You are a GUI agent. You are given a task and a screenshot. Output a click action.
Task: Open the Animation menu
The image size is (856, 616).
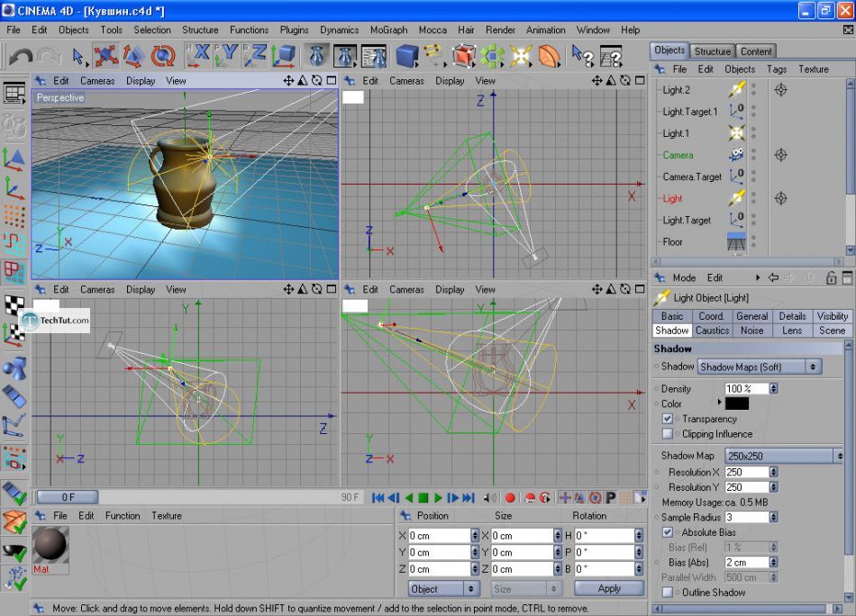tap(545, 30)
